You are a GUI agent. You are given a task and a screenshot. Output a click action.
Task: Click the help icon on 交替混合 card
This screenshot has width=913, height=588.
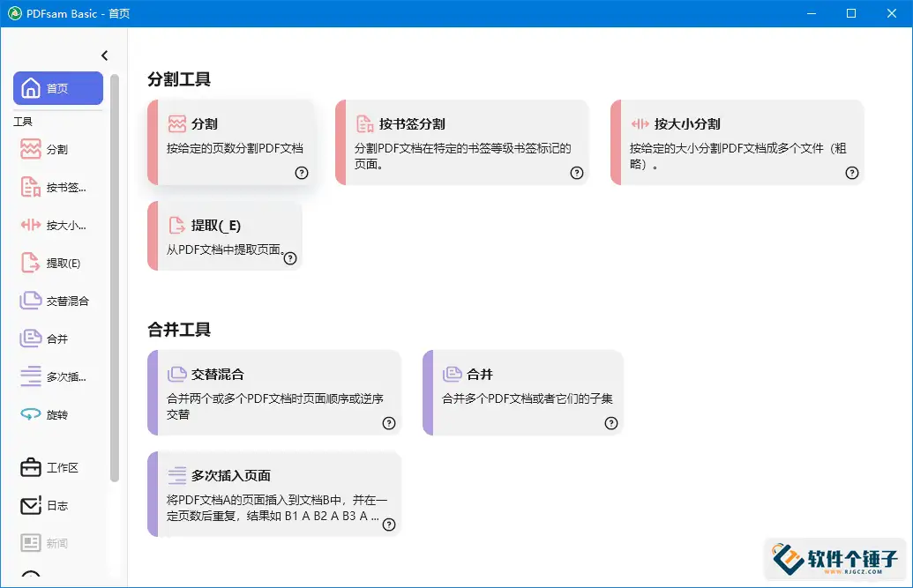pyautogui.click(x=389, y=423)
